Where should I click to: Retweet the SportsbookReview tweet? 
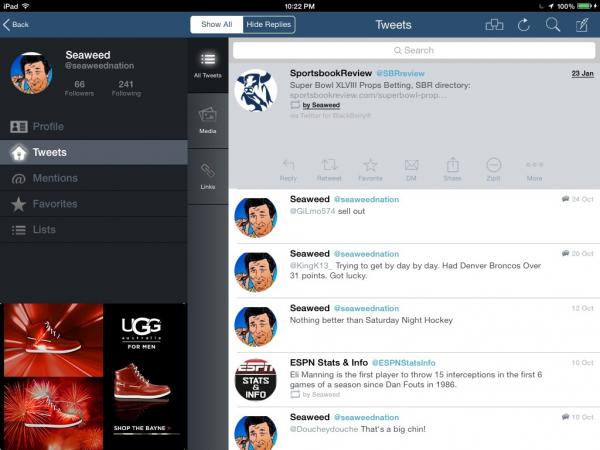point(329,168)
